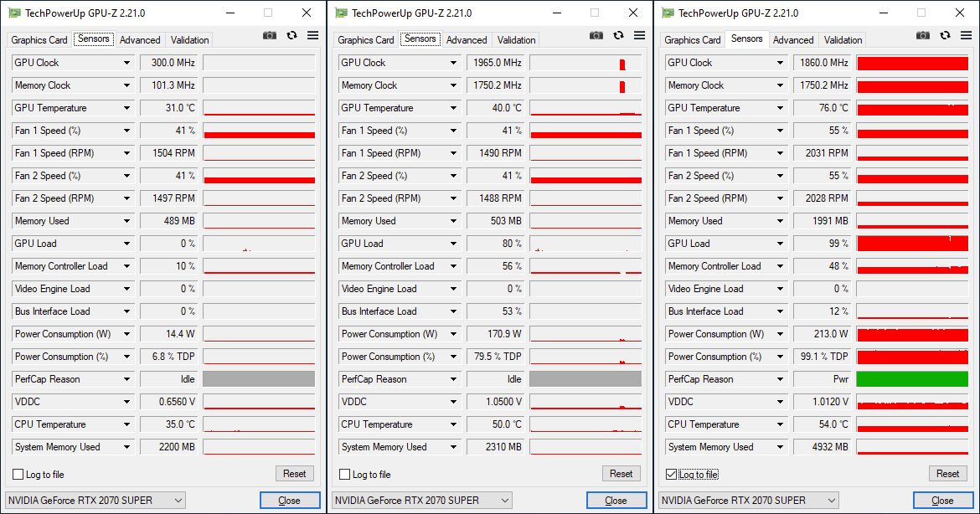980x514 pixels.
Task: Uncheck Log to file in right window
Action: [x=672, y=475]
